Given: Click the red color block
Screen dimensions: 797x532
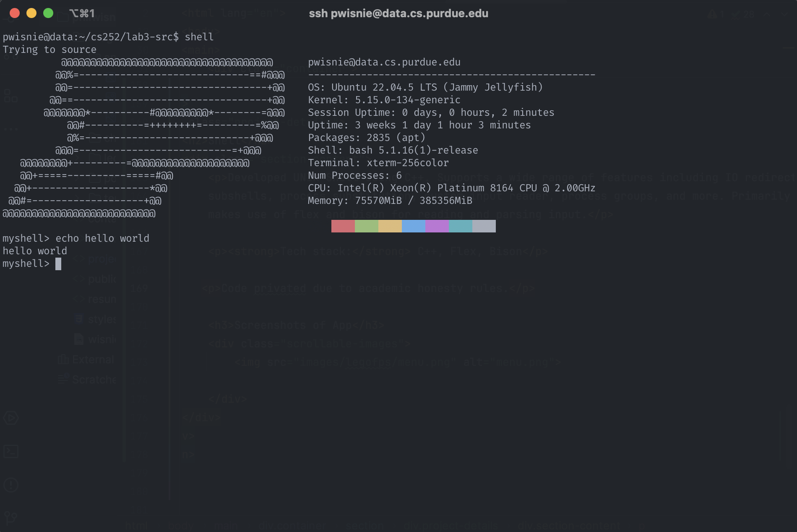Looking at the screenshot, I should click(343, 226).
